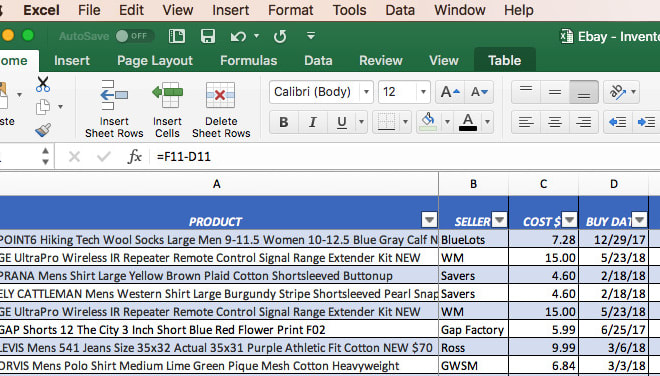Increase font size with the larger A
Viewport: 660px width, 376px height.
pos(450,92)
